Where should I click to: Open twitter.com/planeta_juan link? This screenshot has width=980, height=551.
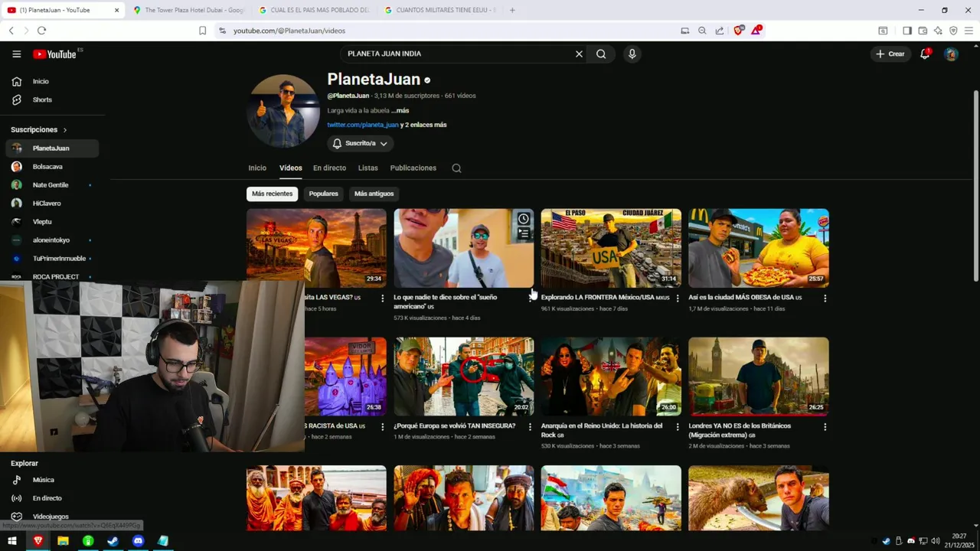click(363, 125)
